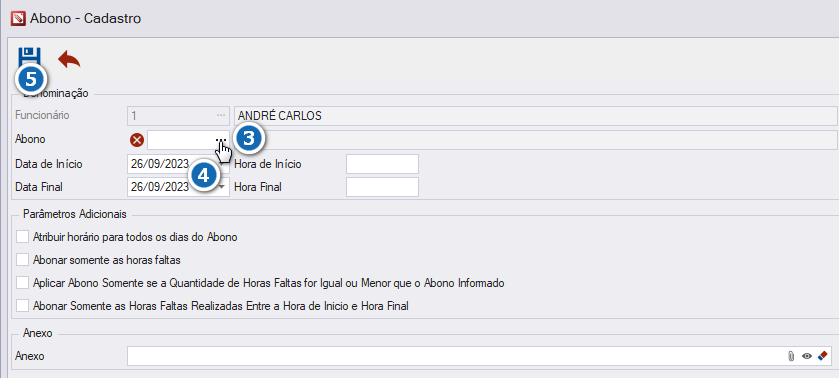Click the paperclip attach icon in Anexo
The height and width of the screenshot is (378, 839).
(x=791, y=356)
